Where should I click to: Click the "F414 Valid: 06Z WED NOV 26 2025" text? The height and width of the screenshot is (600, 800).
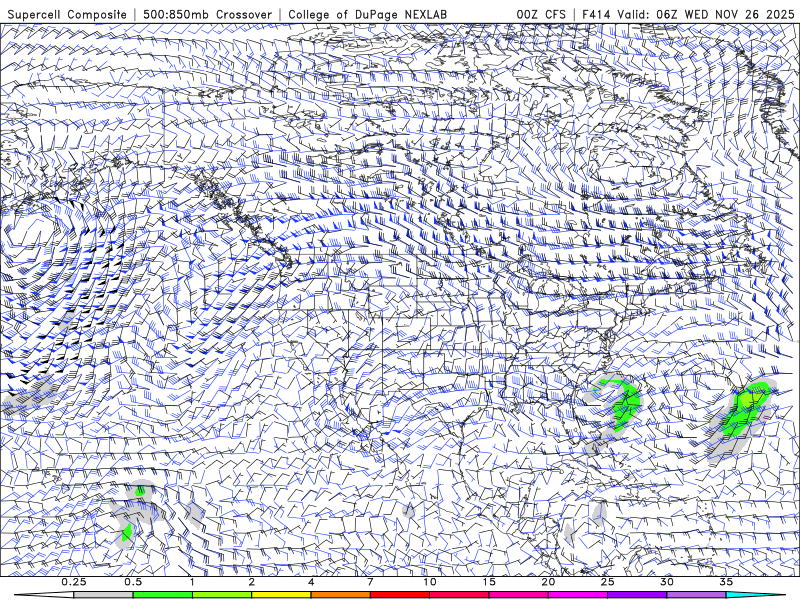click(x=688, y=14)
